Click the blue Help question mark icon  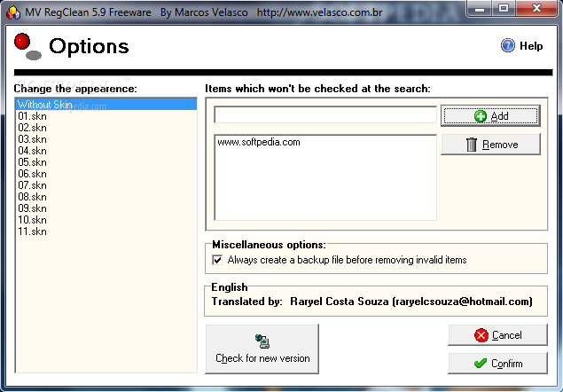tap(508, 45)
